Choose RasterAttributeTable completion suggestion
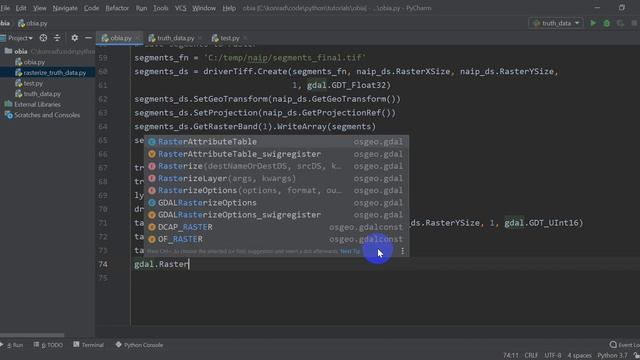 coord(276,142)
